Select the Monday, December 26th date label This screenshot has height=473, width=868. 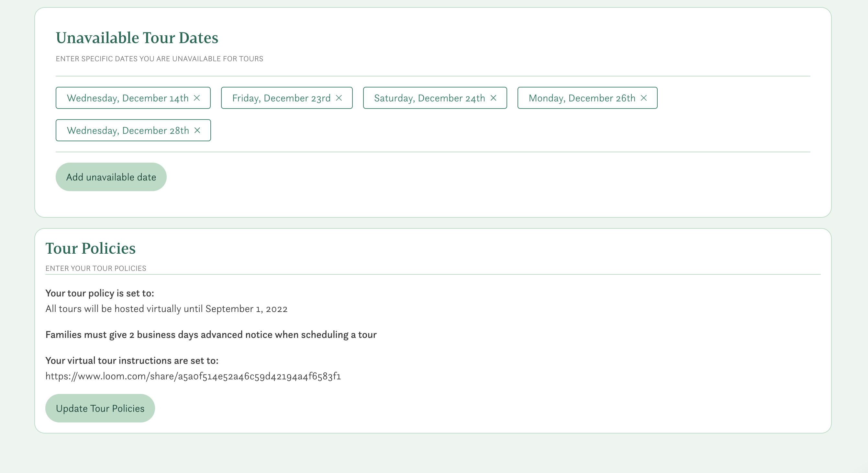point(582,98)
